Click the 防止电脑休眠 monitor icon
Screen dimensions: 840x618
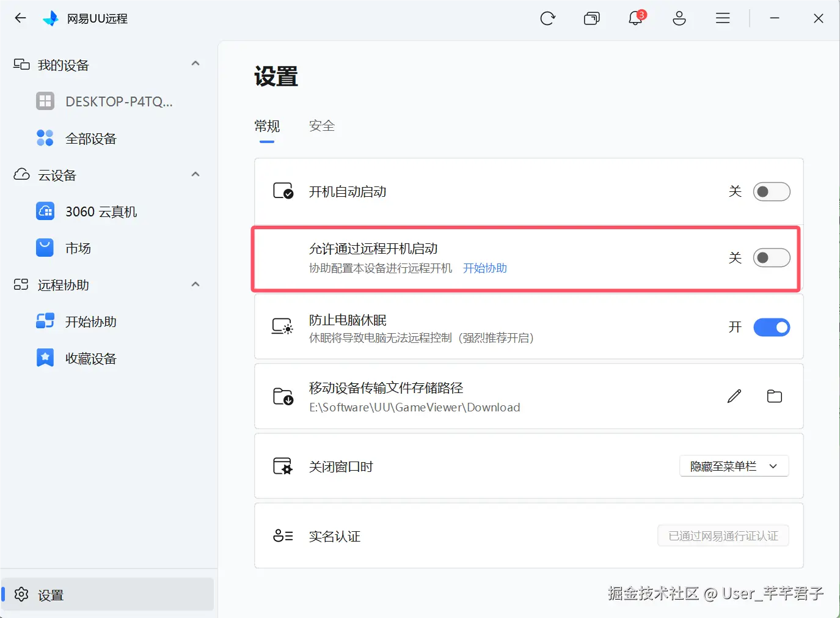[283, 327]
